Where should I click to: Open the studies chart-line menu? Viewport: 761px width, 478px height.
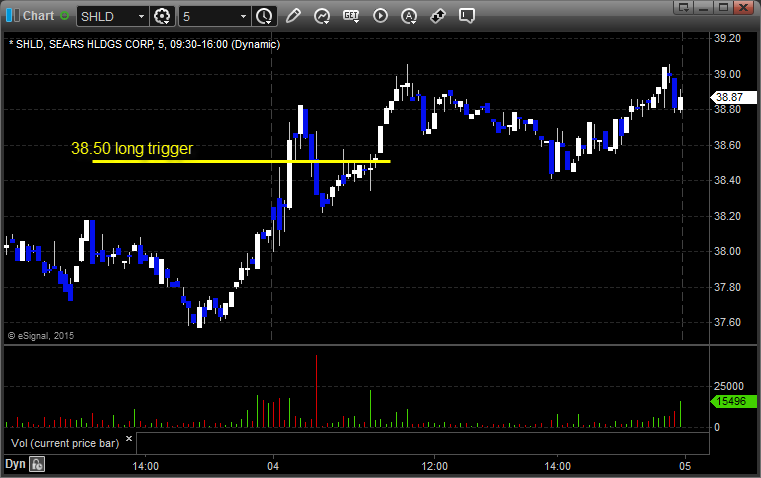click(322, 16)
